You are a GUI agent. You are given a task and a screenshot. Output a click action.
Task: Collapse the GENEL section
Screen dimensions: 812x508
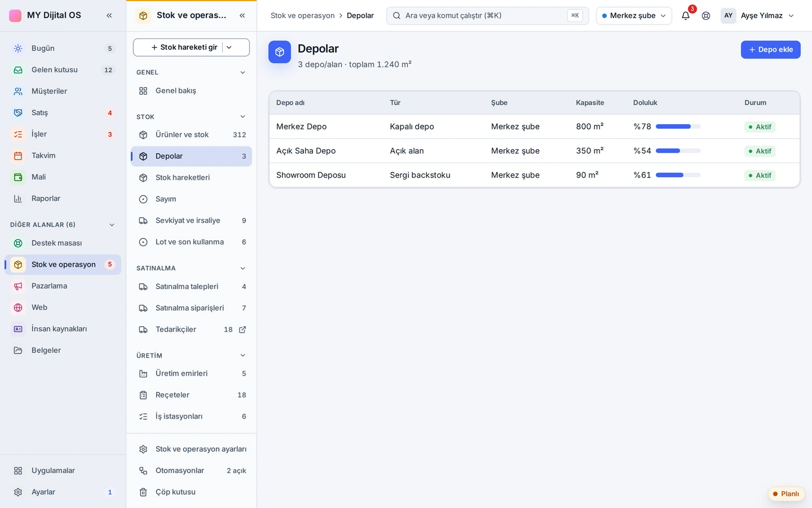[x=242, y=73]
